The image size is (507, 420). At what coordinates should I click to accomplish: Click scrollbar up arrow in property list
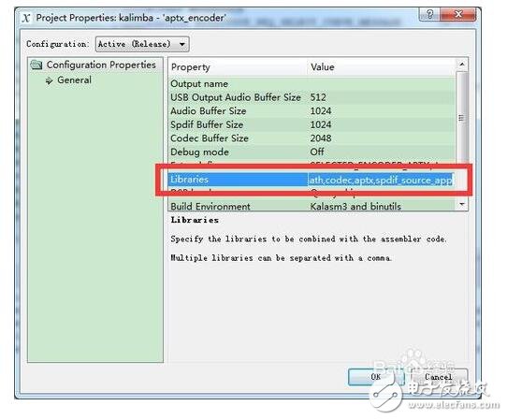(462, 64)
